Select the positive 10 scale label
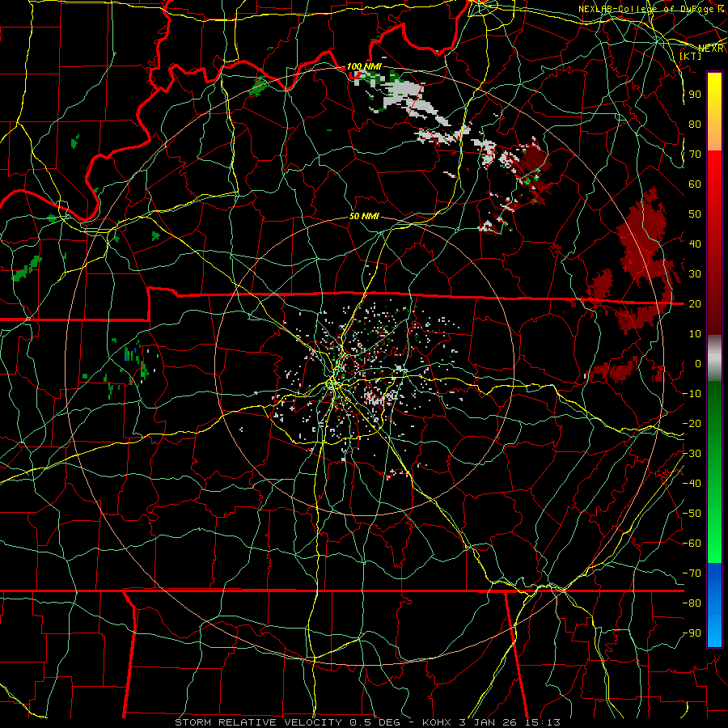Screen dimensions: 728x728 695,334
